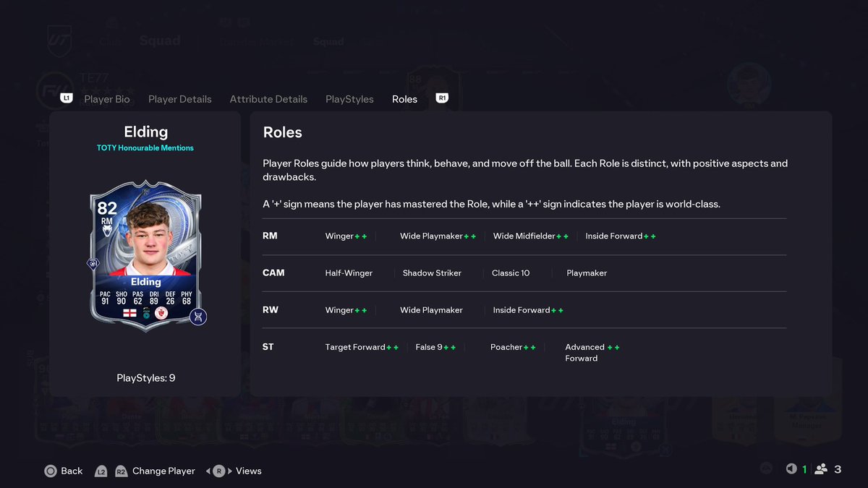Screen dimensions: 868x488
Task: Open the Player Details tab
Action: pyautogui.click(x=180, y=99)
